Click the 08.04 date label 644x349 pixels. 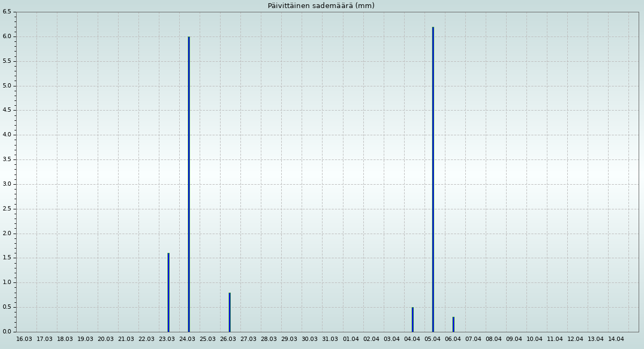pyautogui.click(x=494, y=339)
